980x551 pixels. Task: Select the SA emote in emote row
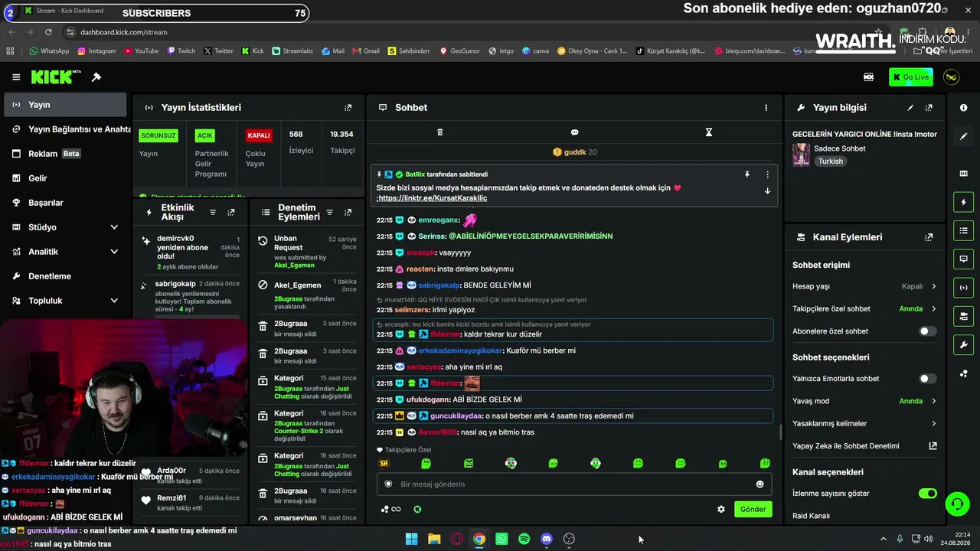click(384, 463)
